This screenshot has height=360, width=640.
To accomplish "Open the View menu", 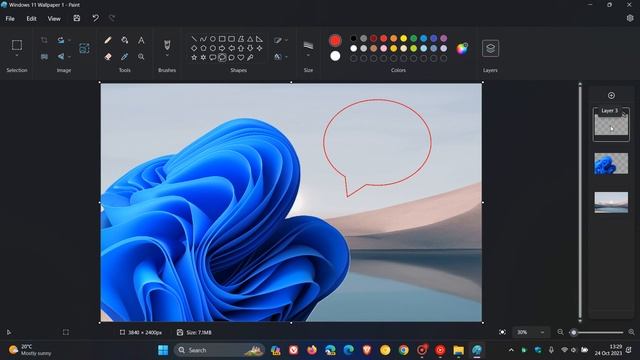I will click(x=54, y=18).
